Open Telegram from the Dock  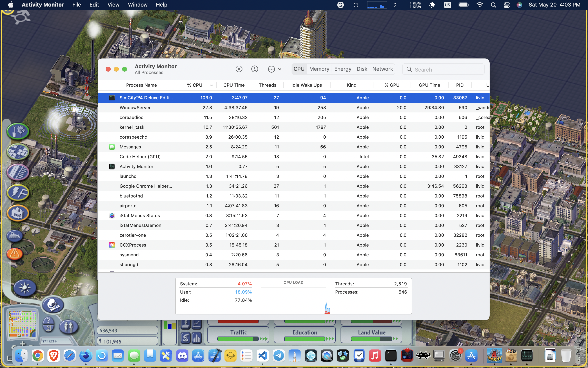click(278, 356)
